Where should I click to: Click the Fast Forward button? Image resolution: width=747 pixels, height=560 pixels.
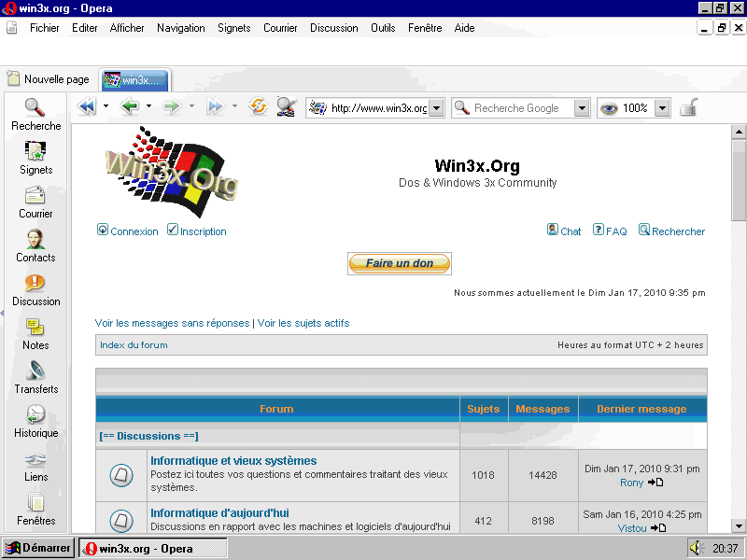tap(216, 106)
